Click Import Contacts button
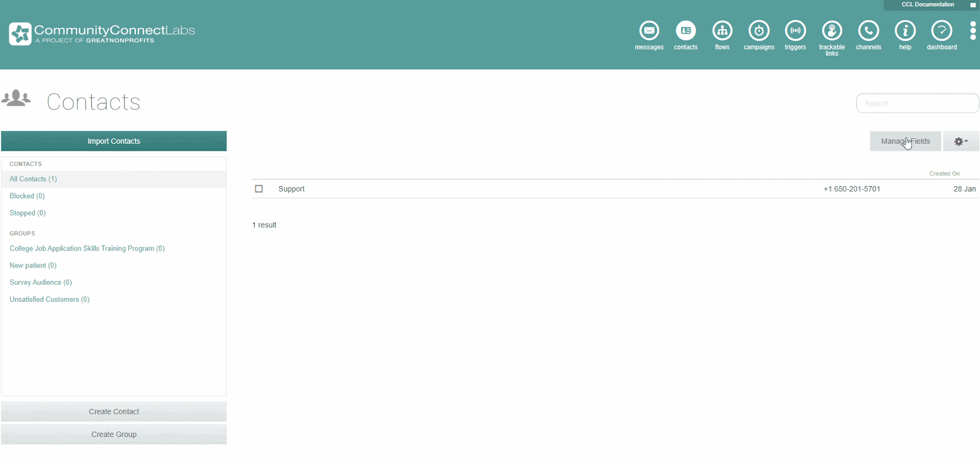The height and width of the screenshot is (464, 980). tap(114, 141)
